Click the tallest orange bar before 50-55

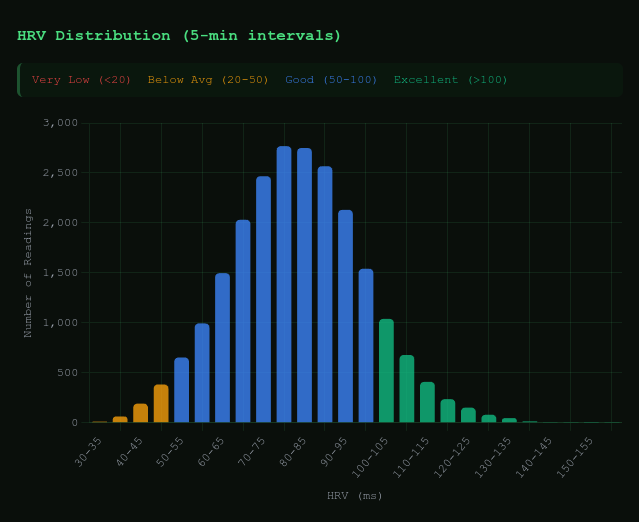tap(161, 403)
